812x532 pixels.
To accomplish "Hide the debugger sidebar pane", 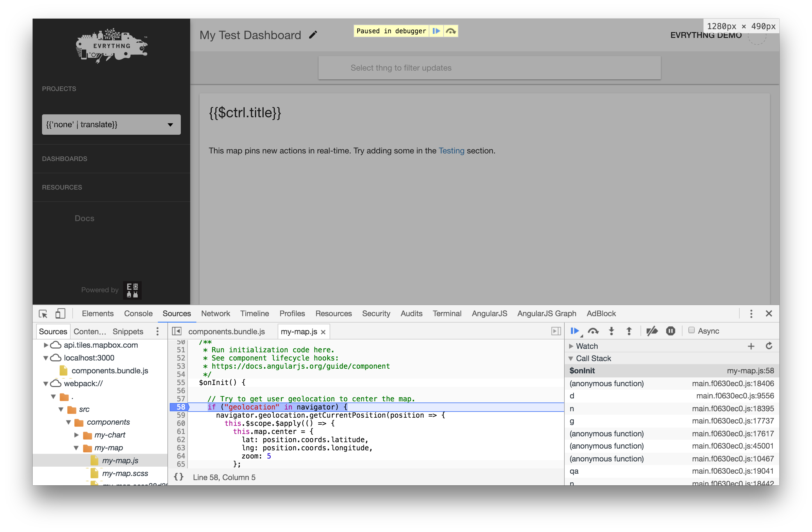I will (556, 331).
